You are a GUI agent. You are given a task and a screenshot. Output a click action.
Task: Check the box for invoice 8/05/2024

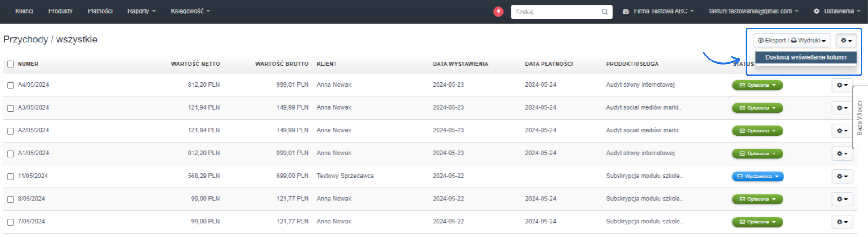[10, 200]
